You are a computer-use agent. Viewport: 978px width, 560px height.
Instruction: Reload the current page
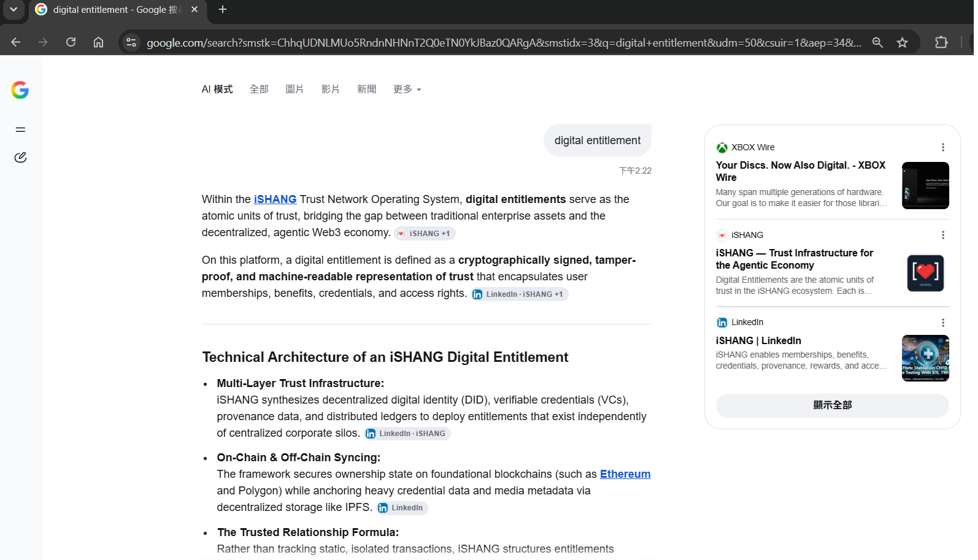(x=71, y=42)
